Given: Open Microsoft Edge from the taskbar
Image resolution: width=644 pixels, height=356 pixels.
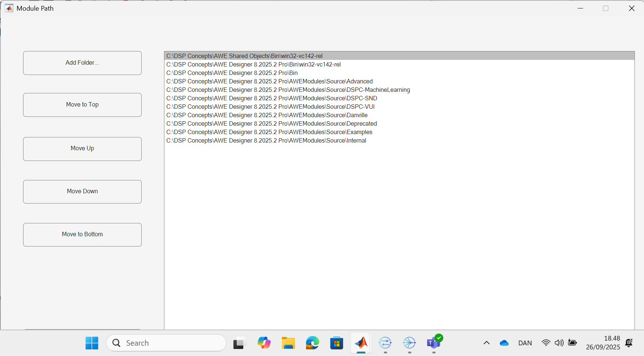Looking at the screenshot, I should [313, 343].
